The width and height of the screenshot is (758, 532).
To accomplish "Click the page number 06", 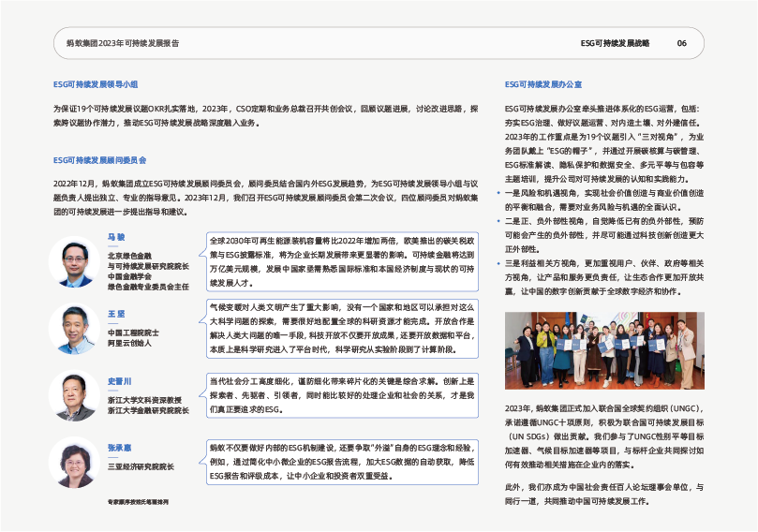I will [x=681, y=43].
